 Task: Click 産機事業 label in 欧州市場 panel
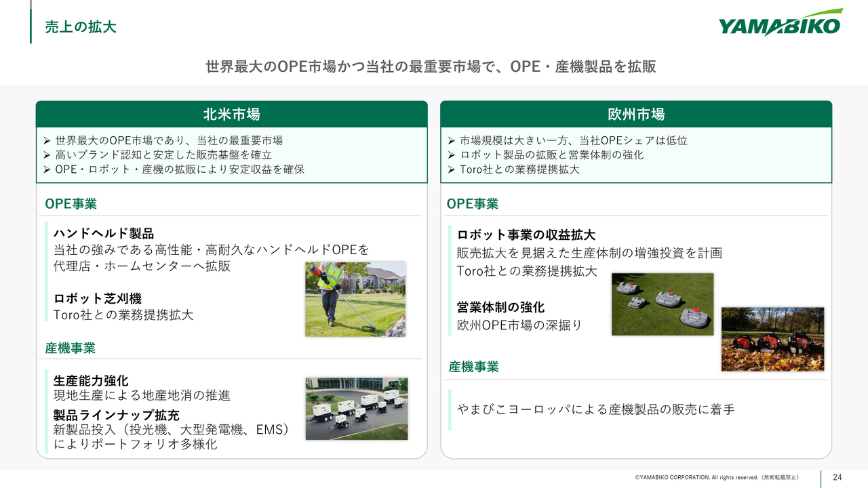[x=473, y=367]
